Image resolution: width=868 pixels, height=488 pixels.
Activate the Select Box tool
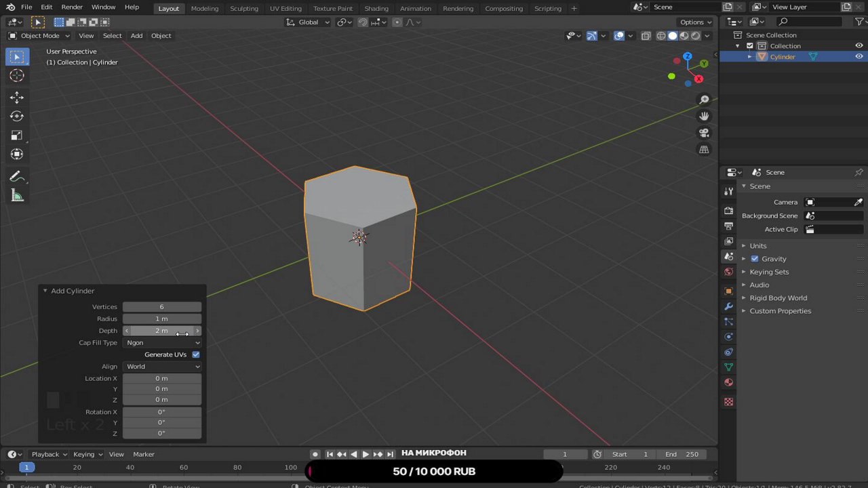(17, 57)
